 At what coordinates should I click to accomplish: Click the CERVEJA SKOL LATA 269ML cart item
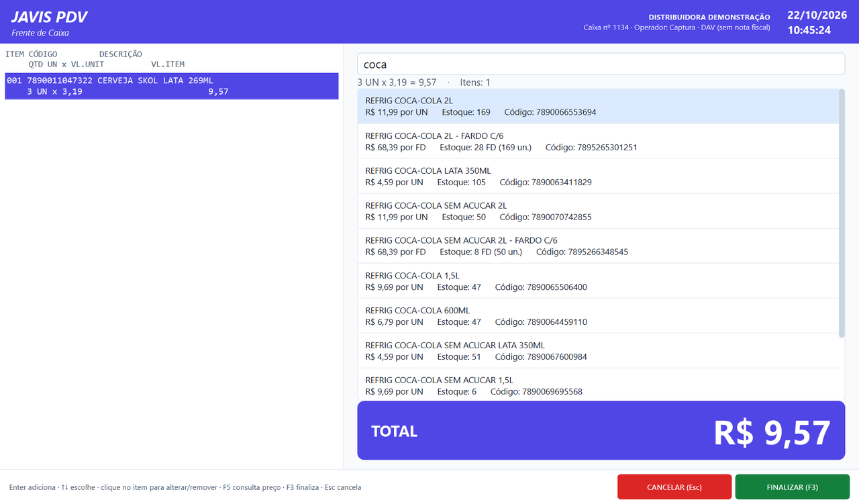point(172,86)
